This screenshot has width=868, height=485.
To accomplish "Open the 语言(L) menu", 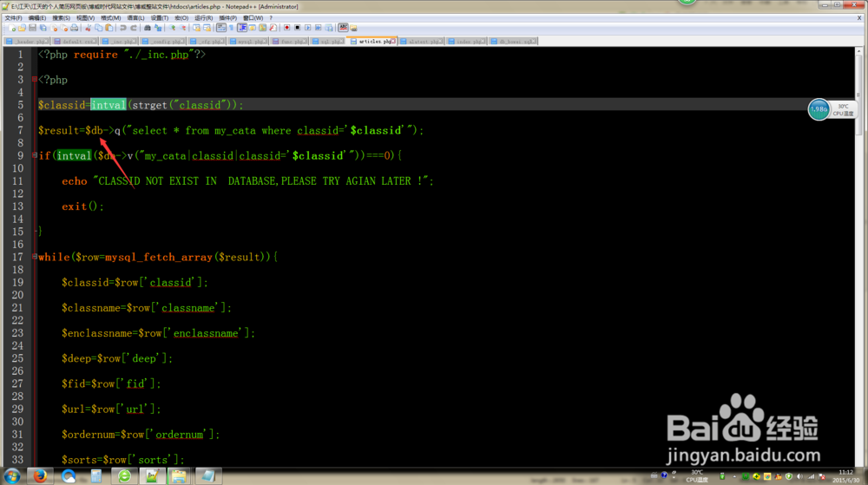I will click(x=135, y=17).
